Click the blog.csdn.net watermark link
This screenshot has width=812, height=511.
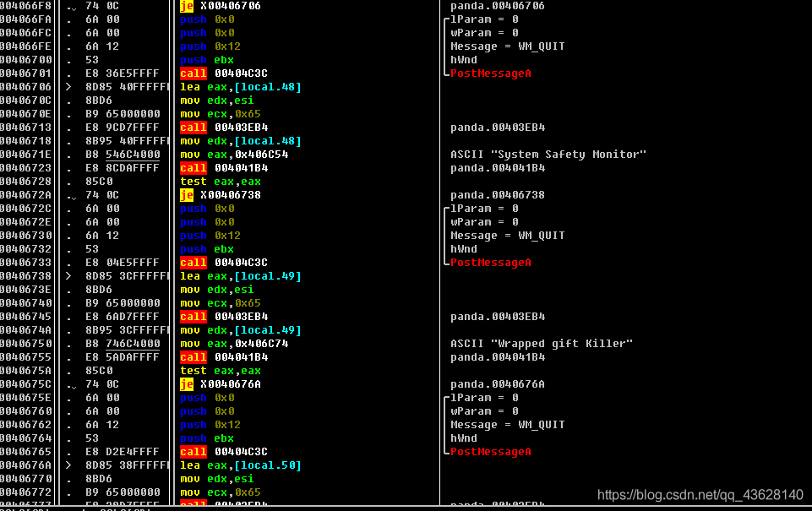(700, 494)
